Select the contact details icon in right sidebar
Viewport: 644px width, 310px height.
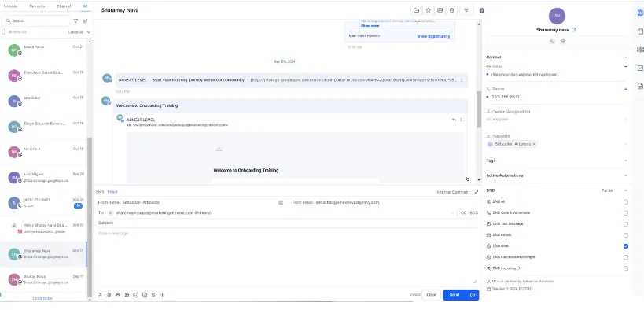[x=640, y=13]
